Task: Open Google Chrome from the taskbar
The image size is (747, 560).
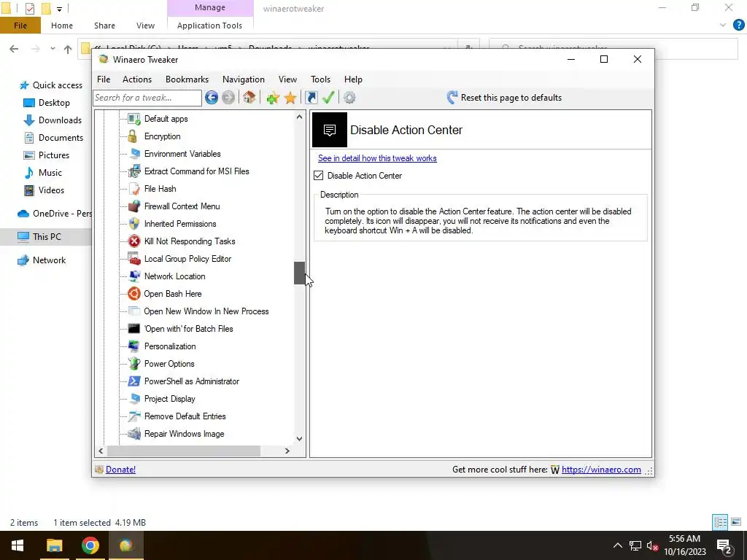Action: (90, 545)
